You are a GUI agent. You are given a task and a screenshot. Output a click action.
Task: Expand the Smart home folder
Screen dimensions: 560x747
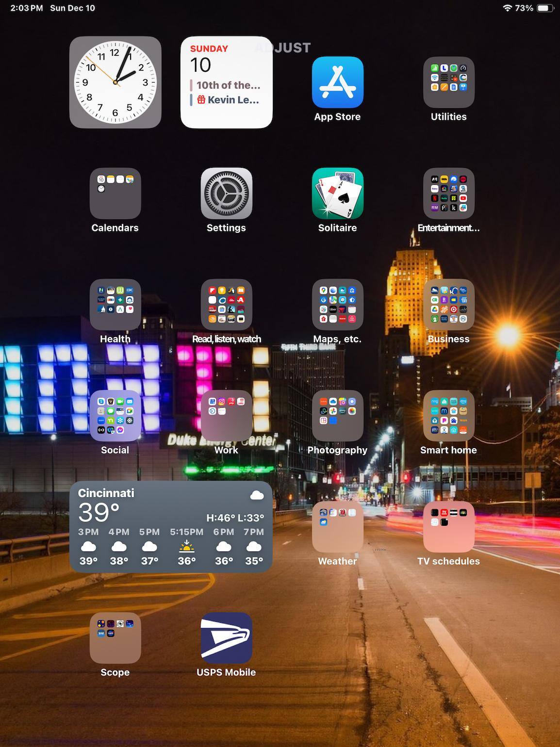click(448, 416)
